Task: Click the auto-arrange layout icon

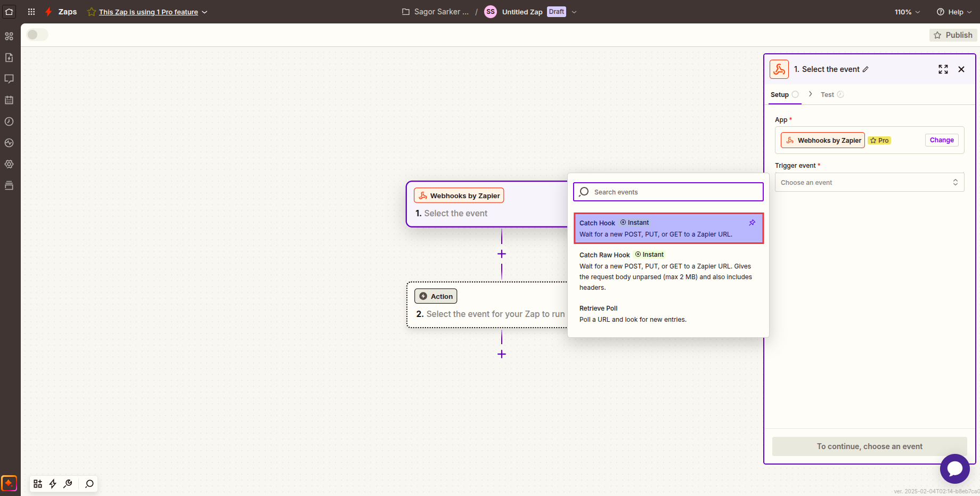Action: (38, 484)
